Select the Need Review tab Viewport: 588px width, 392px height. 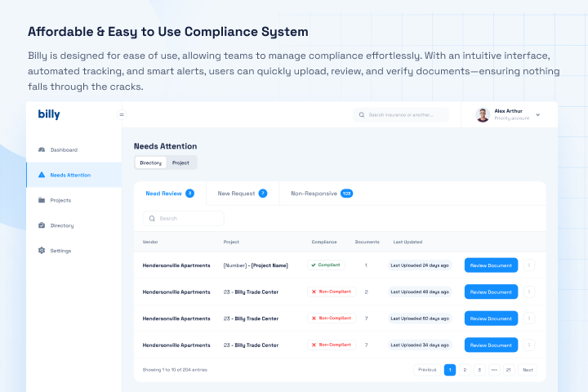point(170,194)
